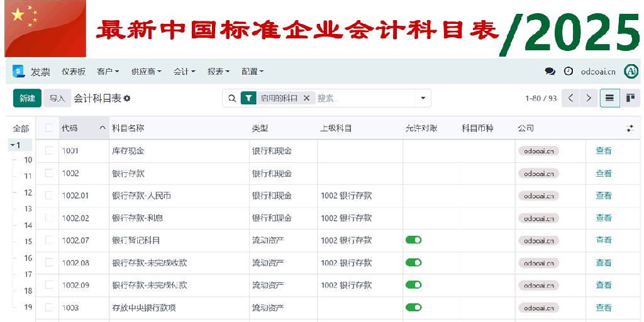Click the clock activities icon
Image resolution: width=644 pixels, height=322 pixels.
coord(569,72)
